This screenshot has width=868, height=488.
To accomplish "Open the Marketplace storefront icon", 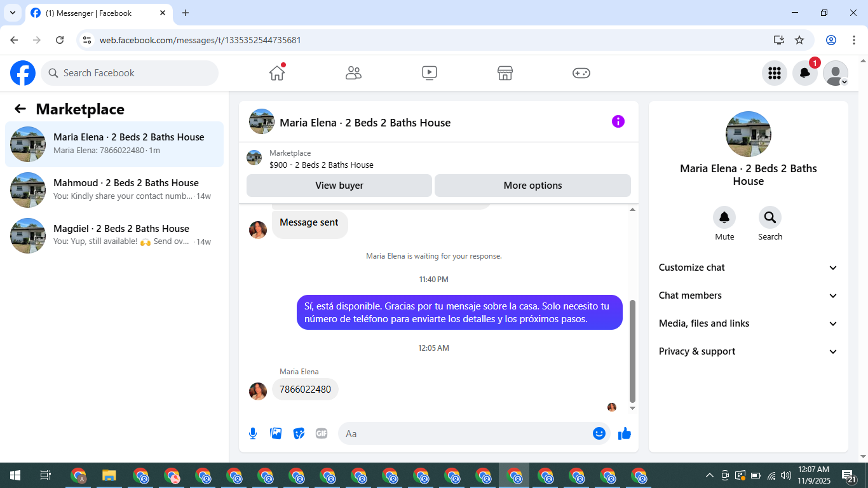I will point(505,73).
